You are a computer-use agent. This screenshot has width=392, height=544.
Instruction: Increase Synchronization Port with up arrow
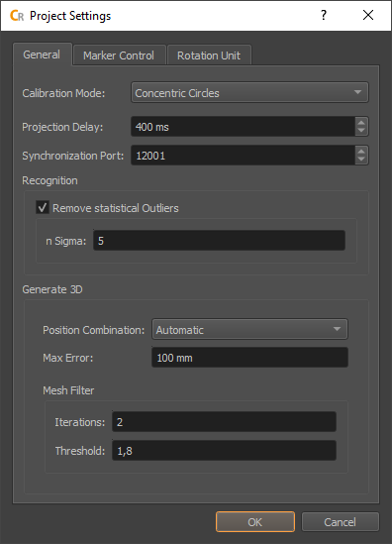point(361,151)
